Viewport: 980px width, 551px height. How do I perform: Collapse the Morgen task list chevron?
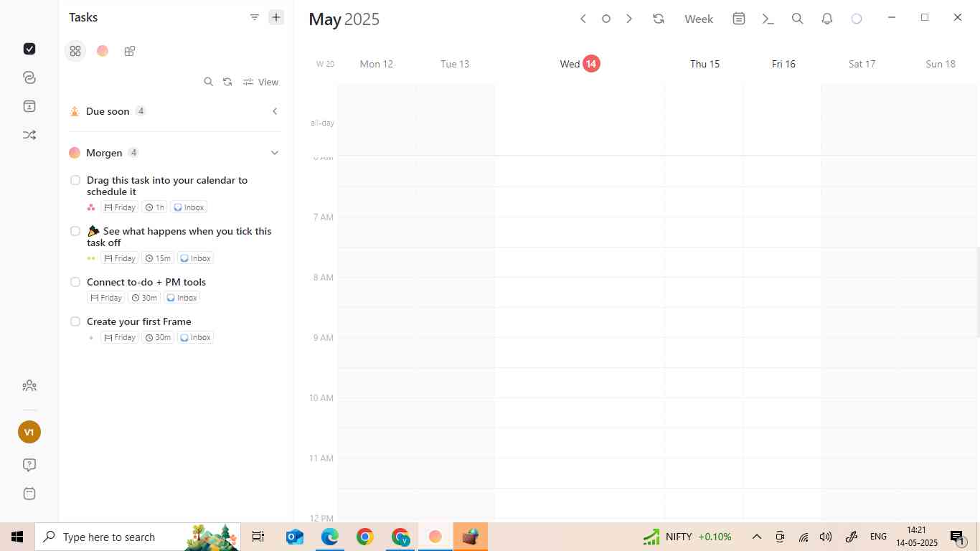[275, 153]
